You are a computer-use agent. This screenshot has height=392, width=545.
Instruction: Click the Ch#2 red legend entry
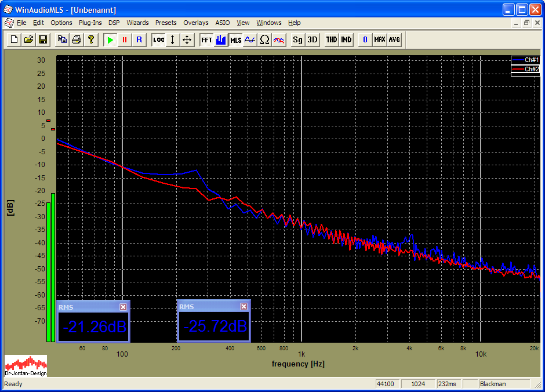click(x=525, y=69)
